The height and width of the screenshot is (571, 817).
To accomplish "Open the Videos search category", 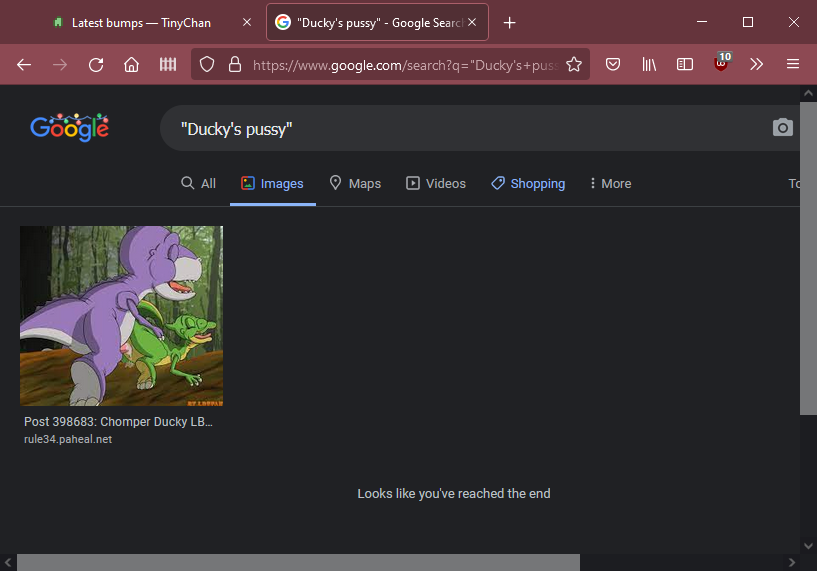I will pos(435,183).
